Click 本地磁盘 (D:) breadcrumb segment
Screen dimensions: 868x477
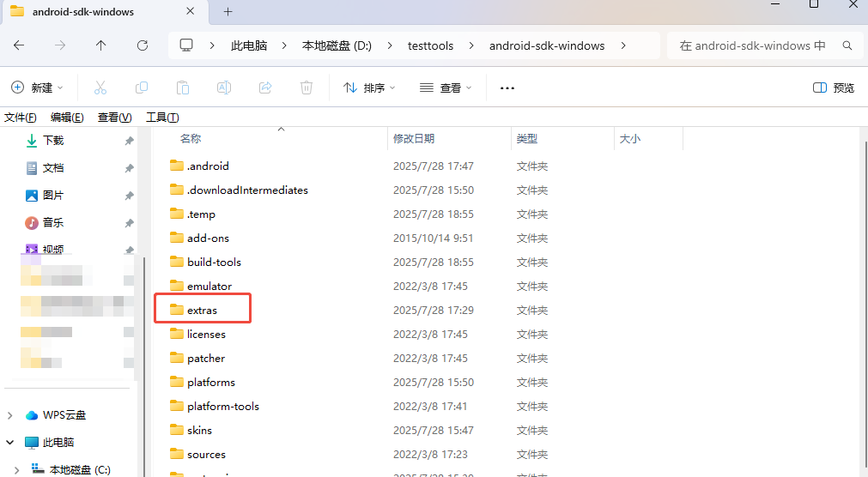click(337, 45)
